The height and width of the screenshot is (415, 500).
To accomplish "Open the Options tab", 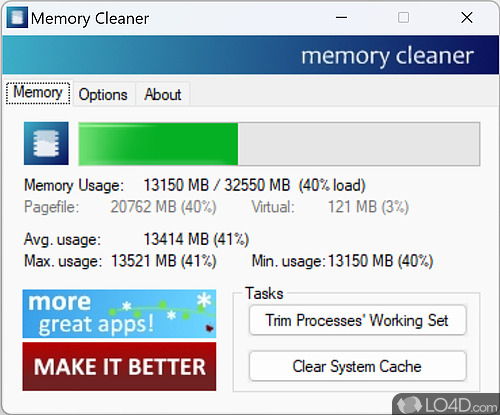I will 103,95.
